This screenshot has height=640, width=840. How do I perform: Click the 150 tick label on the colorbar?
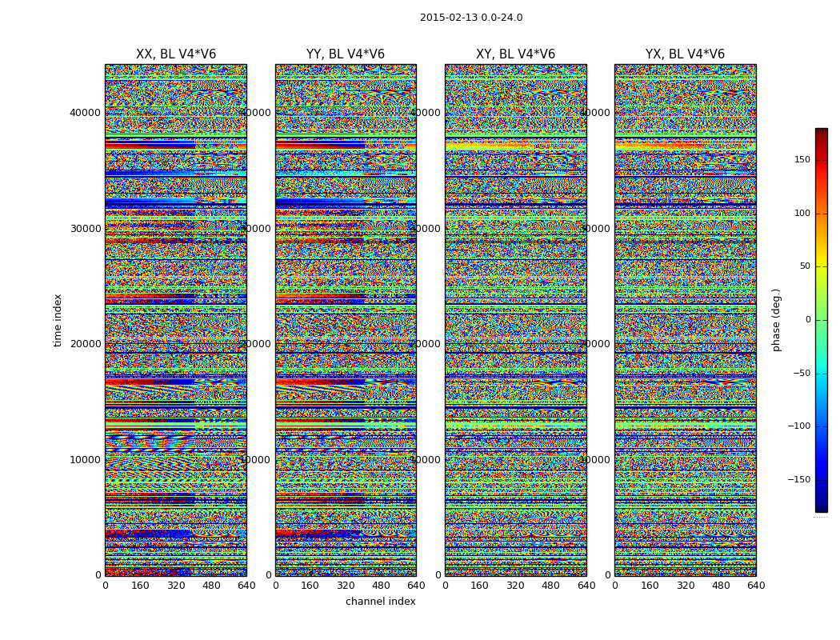coord(802,159)
